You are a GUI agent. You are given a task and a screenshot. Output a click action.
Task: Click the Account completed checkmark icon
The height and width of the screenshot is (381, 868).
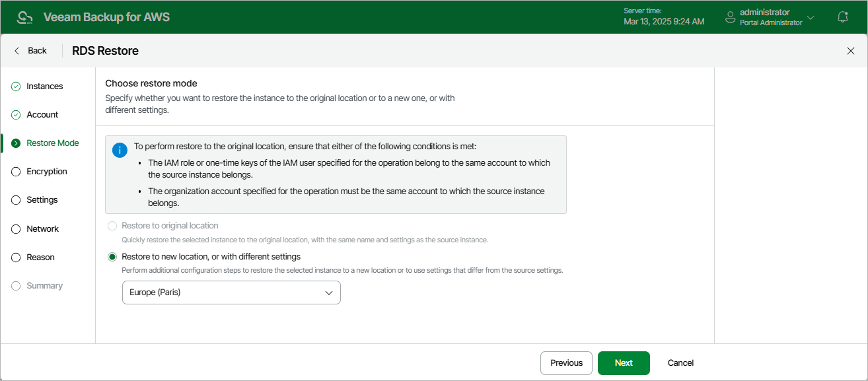click(x=16, y=115)
